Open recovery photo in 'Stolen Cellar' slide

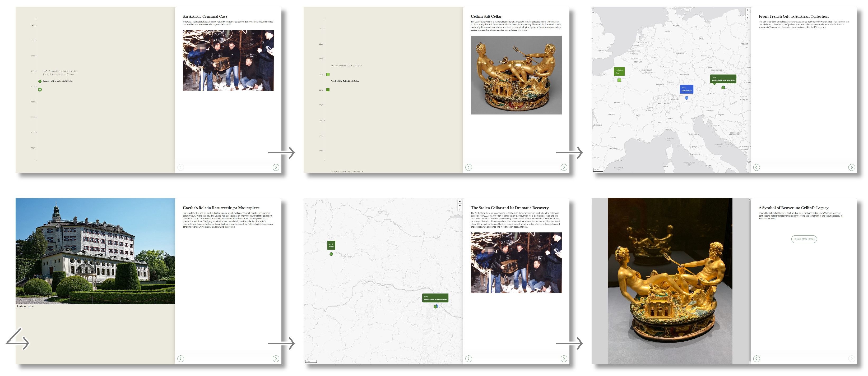pos(516,262)
